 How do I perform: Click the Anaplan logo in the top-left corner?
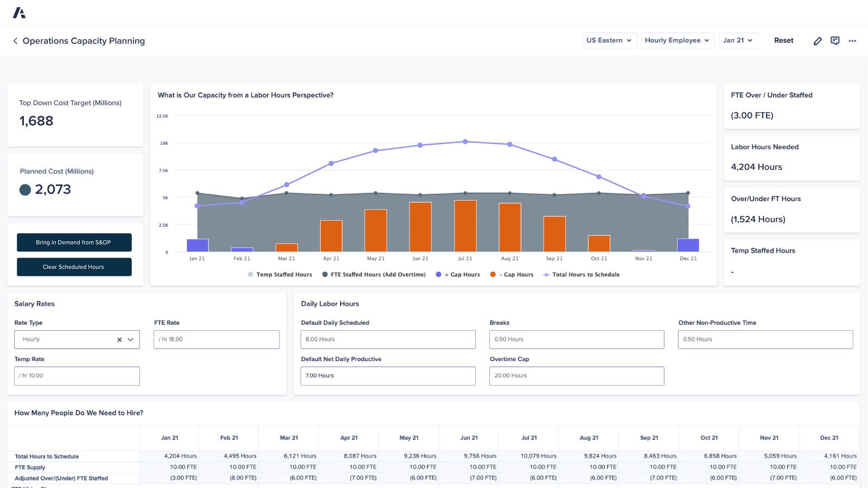tap(20, 11)
